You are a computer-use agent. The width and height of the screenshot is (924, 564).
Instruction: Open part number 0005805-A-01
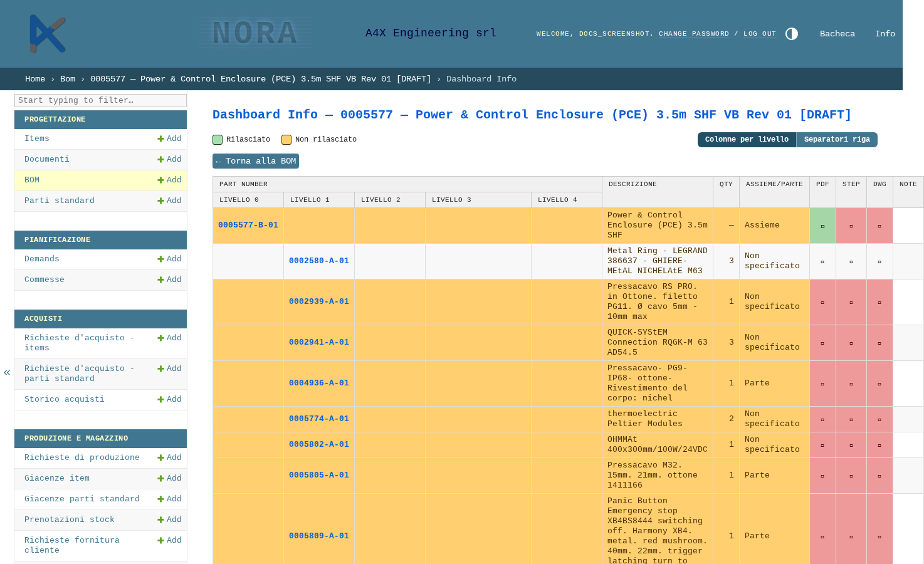[319, 475]
